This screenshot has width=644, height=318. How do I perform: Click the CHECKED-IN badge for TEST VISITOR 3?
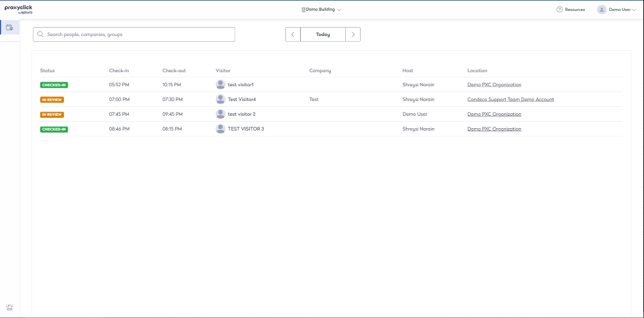[x=54, y=129]
